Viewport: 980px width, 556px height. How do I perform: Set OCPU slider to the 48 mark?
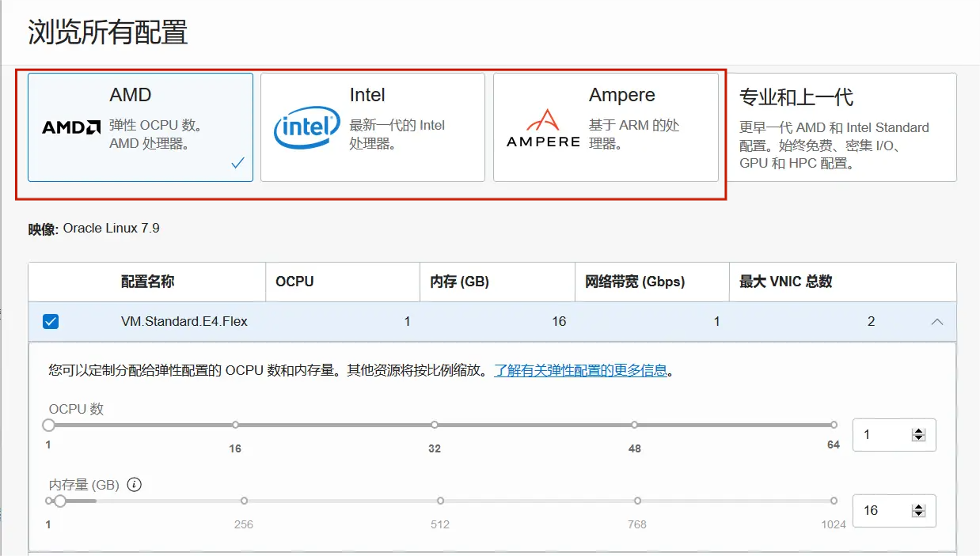634,426
